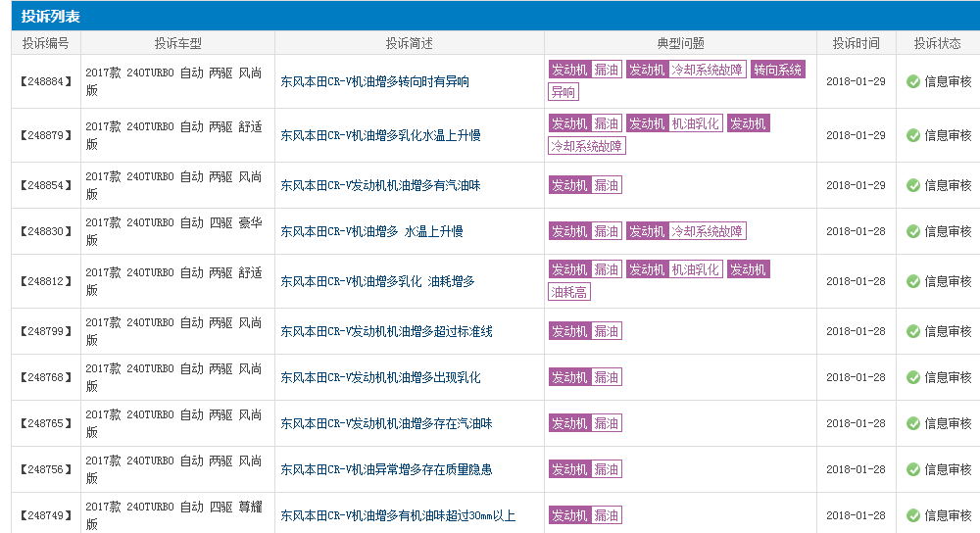
Task: Click 机油乳化 tag in row 248879
Action: pyautogui.click(x=695, y=123)
